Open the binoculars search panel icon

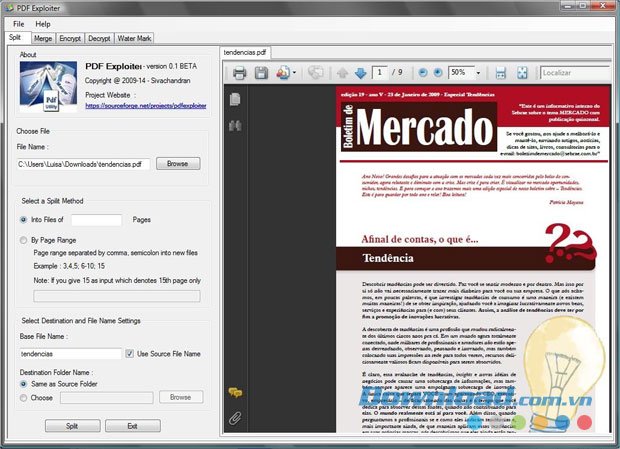pyautogui.click(x=235, y=126)
